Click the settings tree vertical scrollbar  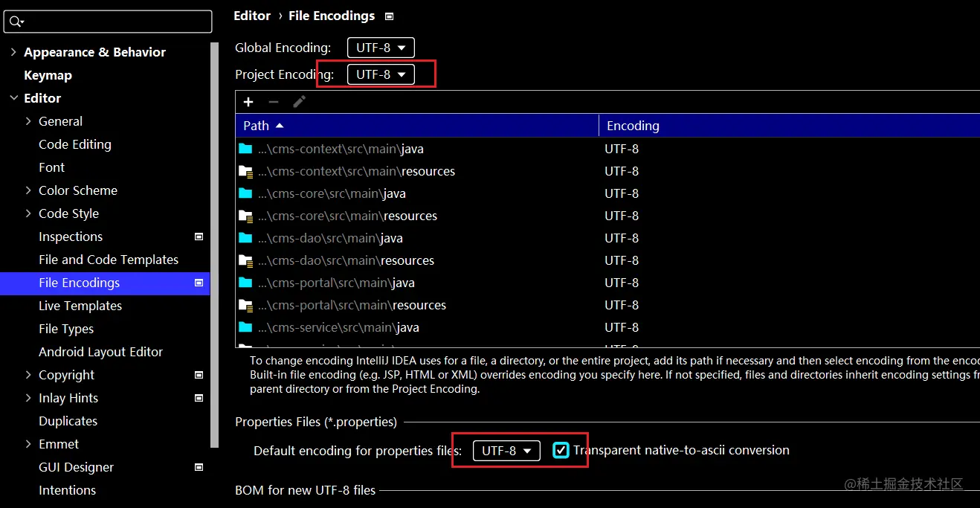[215, 245]
